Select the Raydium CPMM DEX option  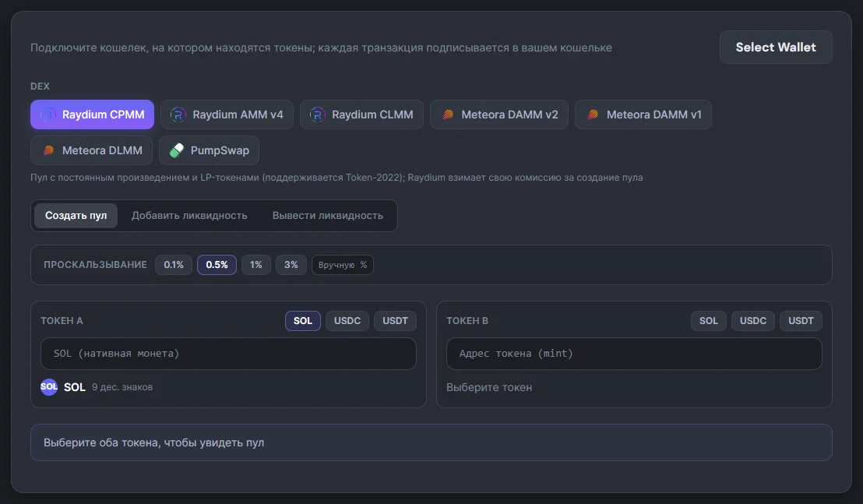93,115
